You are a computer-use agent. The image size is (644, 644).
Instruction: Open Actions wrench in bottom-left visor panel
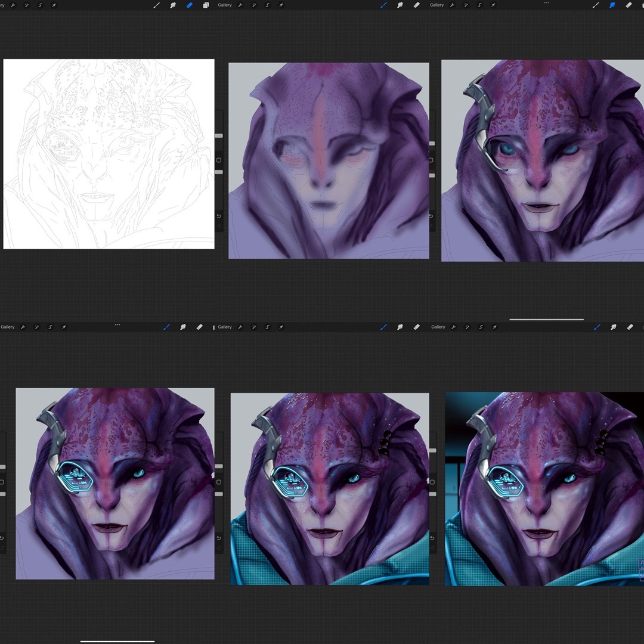(23, 327)
